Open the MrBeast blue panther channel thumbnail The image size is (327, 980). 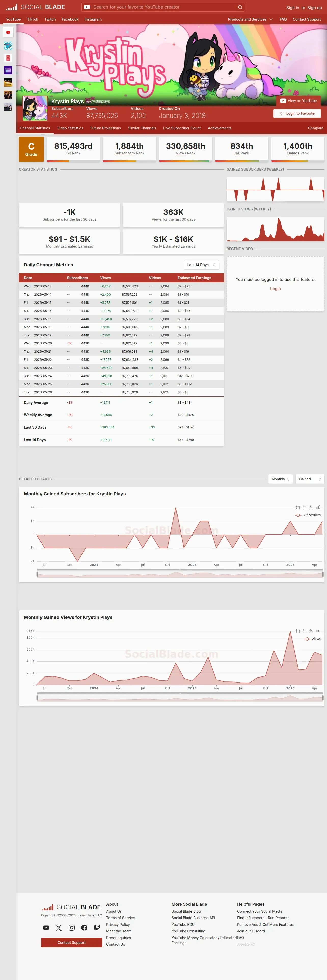pyautogui.click(x=8, y=46)
